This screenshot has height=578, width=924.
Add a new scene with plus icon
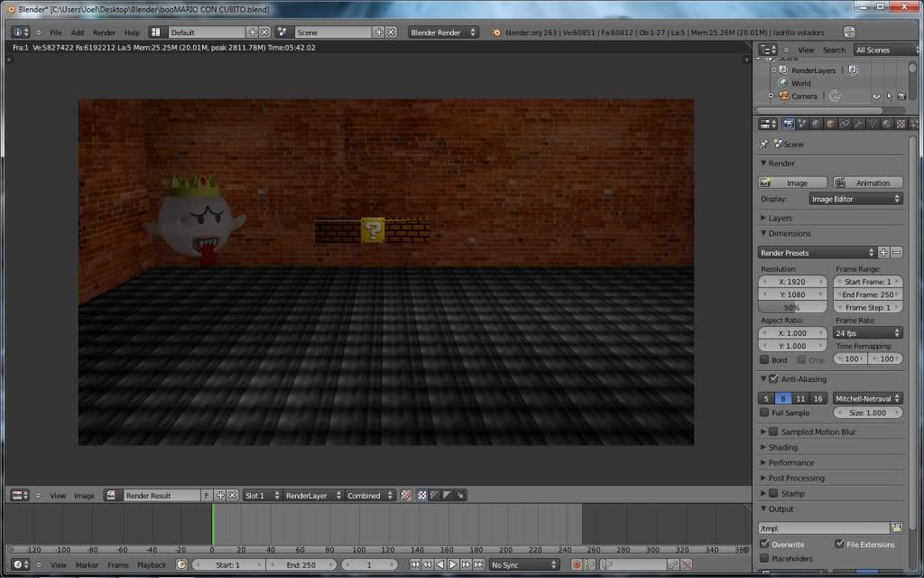[x=379, y=33]
